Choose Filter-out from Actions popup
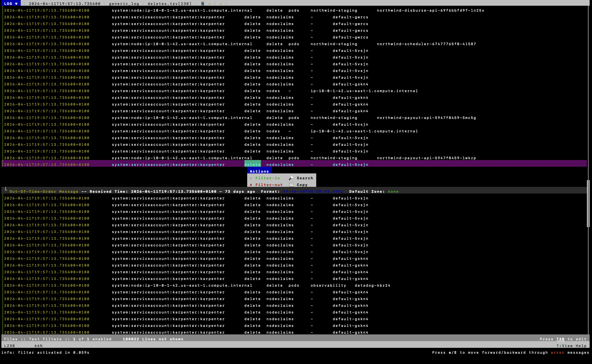Viewport: 592px width, 364px height. click(266, 185)
